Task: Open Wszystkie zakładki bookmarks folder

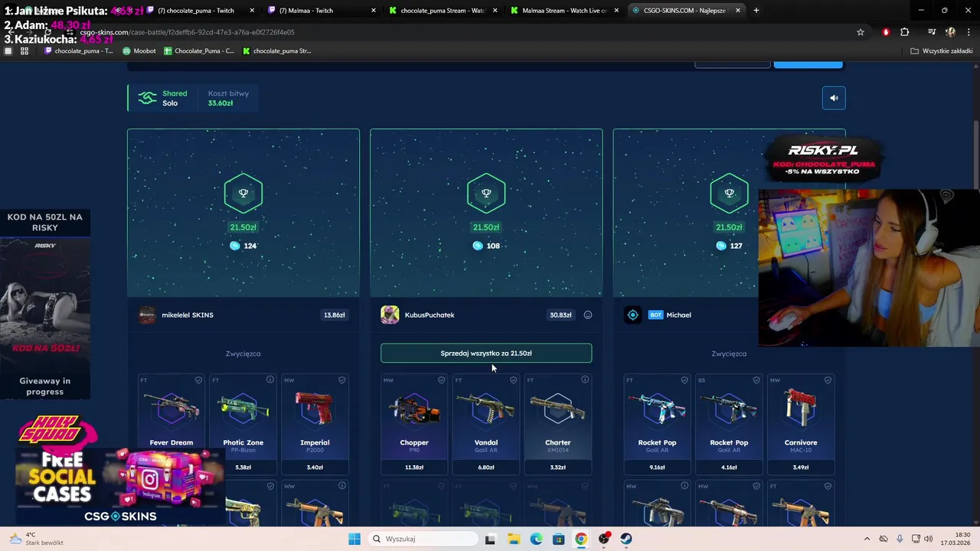Action: [942, 51]
